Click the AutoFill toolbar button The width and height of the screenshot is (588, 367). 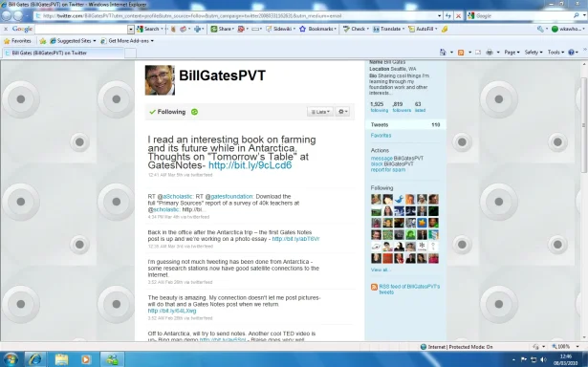click(x=422, y=29)
